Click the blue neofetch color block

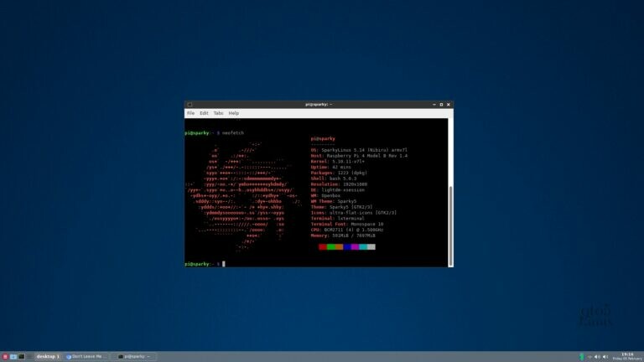[347, 246]
